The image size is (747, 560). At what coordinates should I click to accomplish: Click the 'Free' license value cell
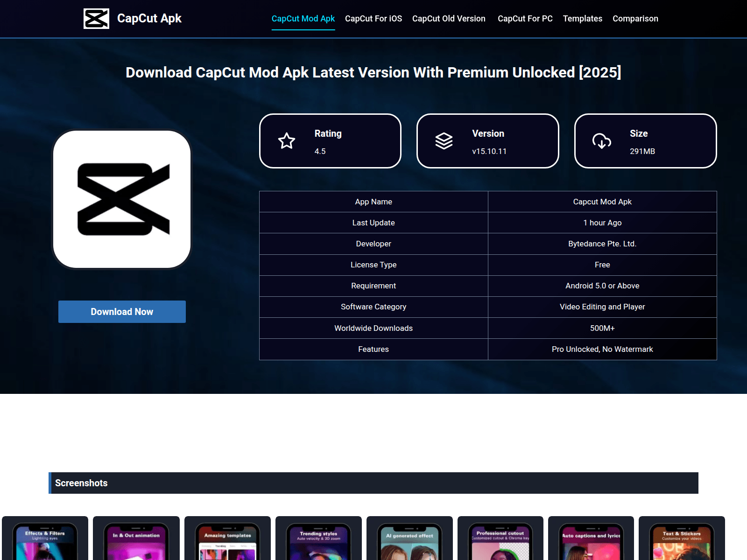click(x=602, y=265)
